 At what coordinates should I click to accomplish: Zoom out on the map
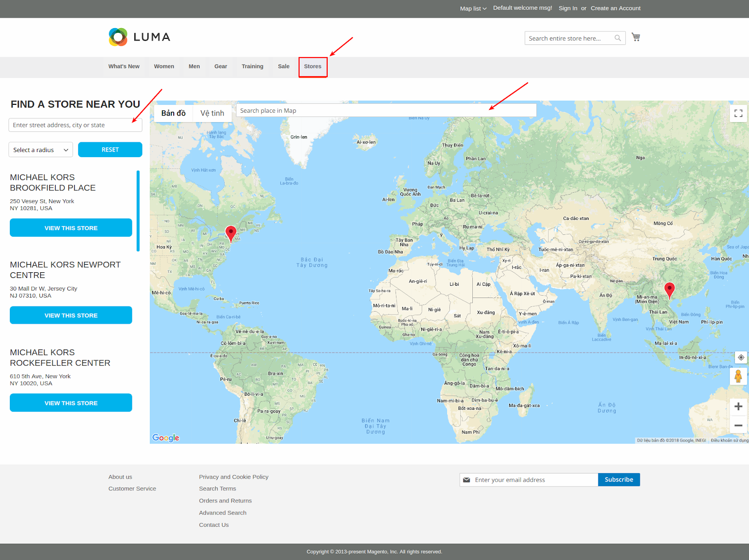738,425
